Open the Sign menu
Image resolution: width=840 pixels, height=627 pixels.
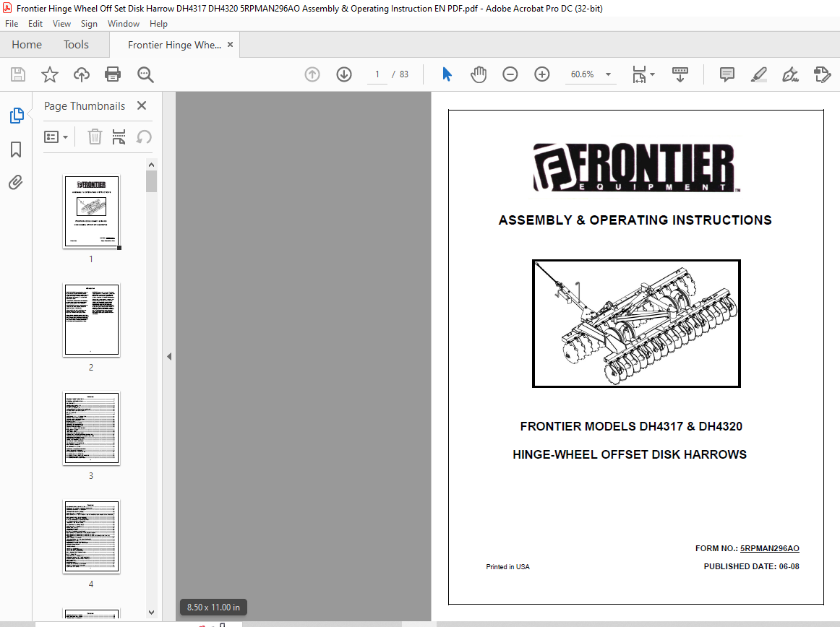pos(89,24)
